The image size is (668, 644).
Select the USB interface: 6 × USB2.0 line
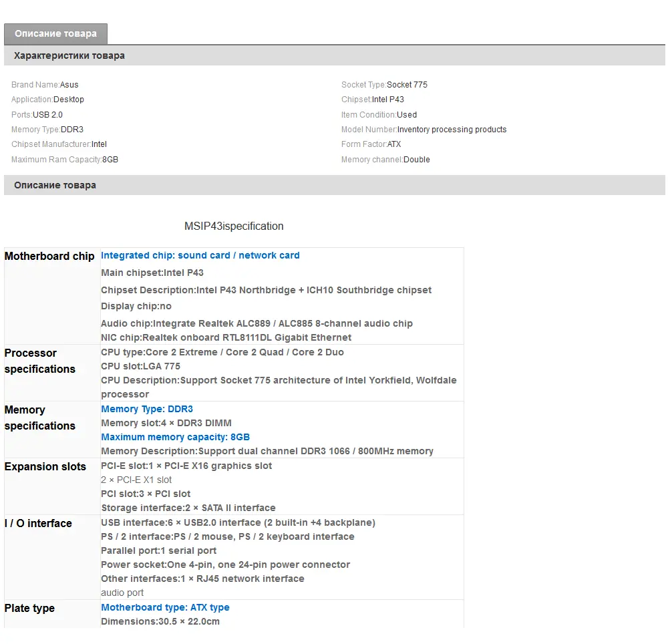pyautogui.click(x=238, y=522)
